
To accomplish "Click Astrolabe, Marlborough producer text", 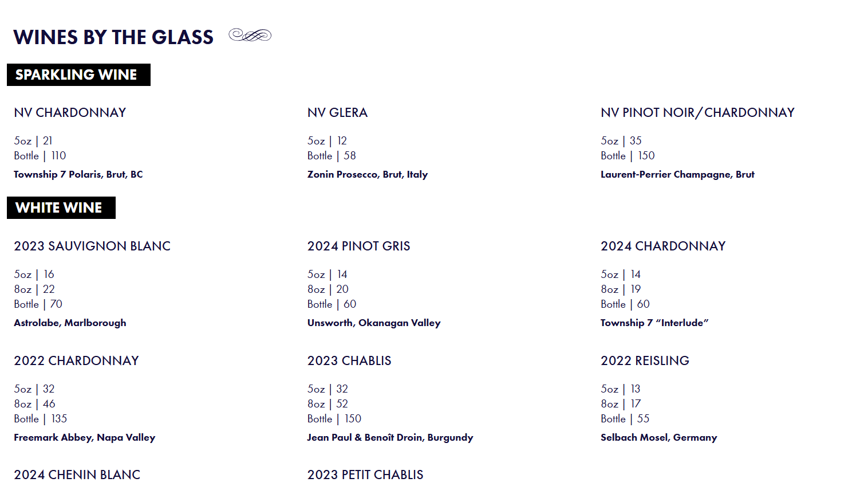I will point(70,323).
